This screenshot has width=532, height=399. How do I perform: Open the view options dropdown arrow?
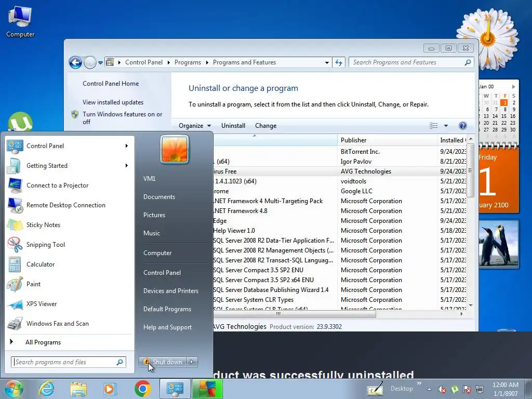tap(446, 126)
